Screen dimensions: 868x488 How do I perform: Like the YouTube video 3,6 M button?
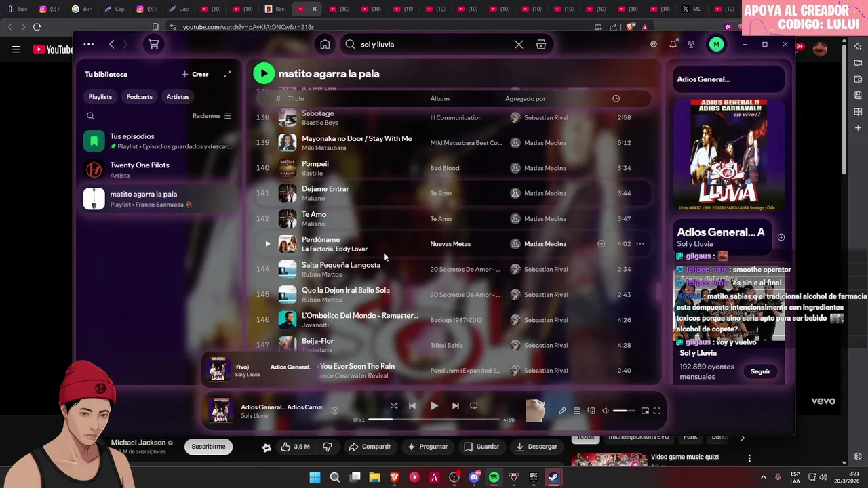click(x=296, y=447)
